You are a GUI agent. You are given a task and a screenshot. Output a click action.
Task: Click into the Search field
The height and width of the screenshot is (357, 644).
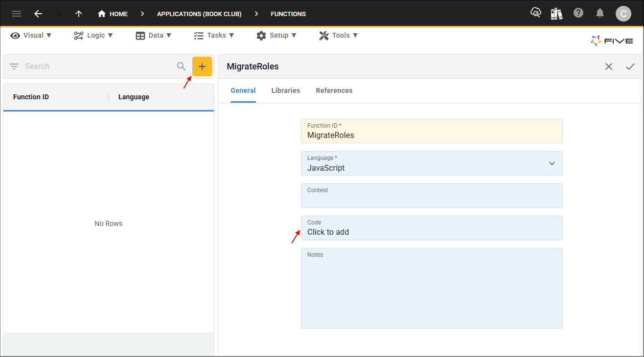coord(98,67)
